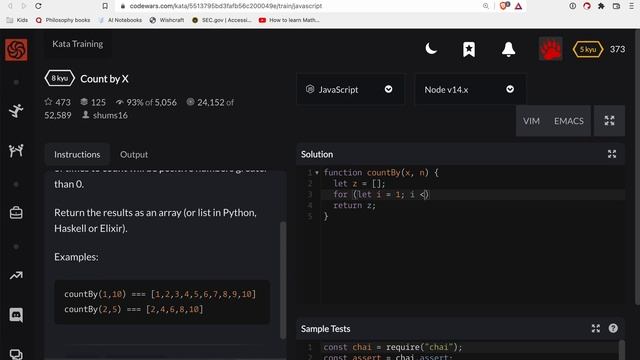This screenshot has width=640, height=360.
Task: Enable VIM editor mode
Action: (531, 121)
